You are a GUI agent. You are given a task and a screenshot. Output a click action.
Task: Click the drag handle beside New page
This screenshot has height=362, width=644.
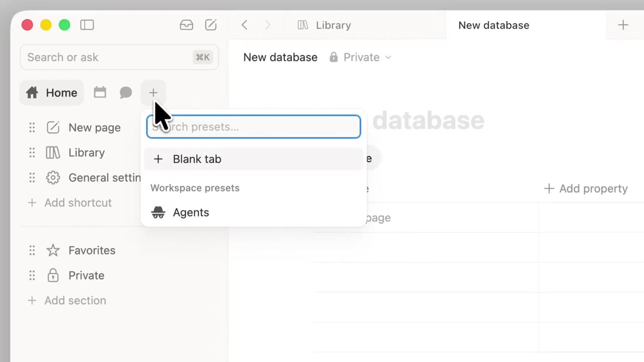[x=32, y=128]
